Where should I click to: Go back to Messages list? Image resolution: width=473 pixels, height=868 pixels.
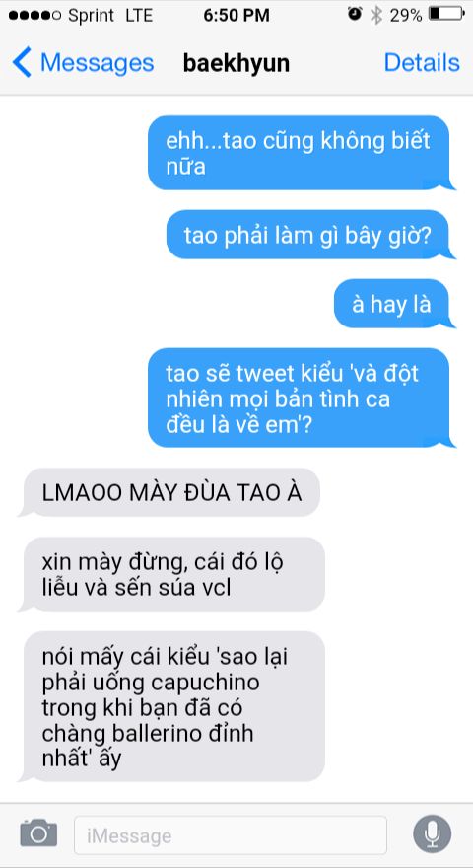[x=83, y=62]
